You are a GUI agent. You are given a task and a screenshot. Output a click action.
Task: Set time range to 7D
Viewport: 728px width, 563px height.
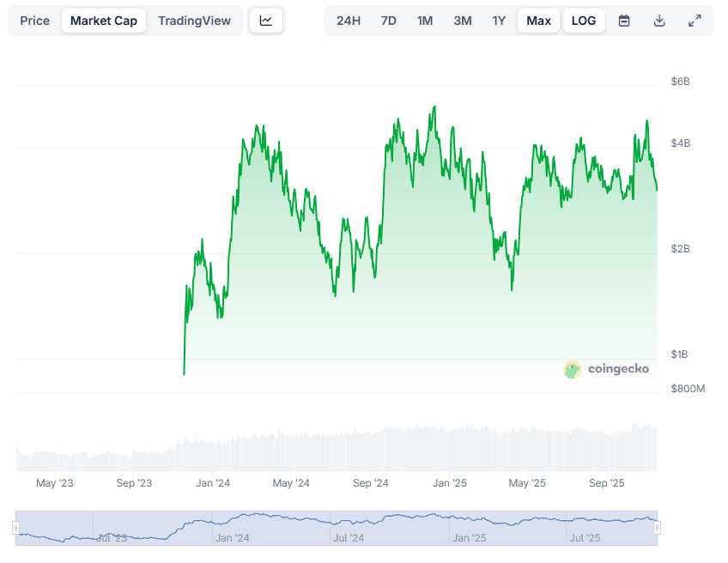coord(389,21)
